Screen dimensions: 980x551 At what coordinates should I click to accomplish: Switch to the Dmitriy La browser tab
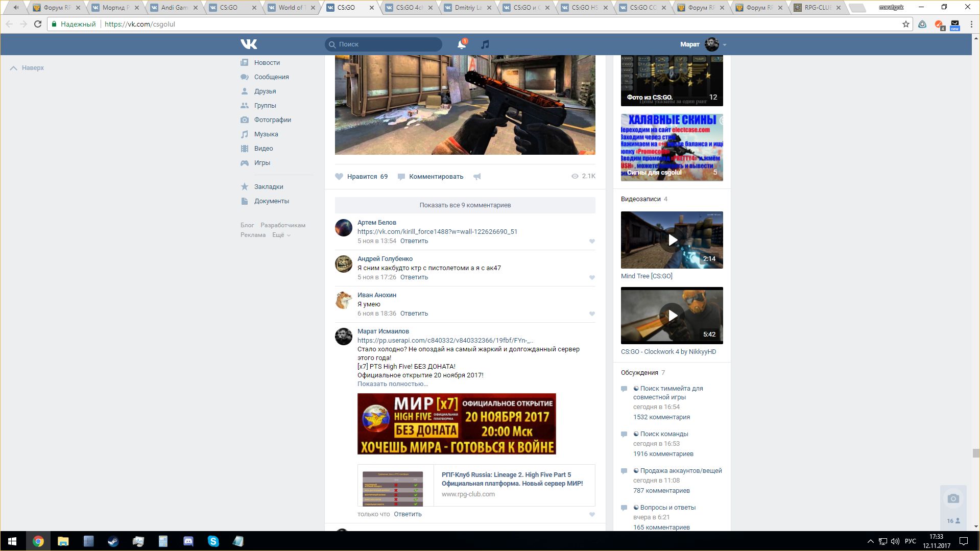click(x=468, y=8)
